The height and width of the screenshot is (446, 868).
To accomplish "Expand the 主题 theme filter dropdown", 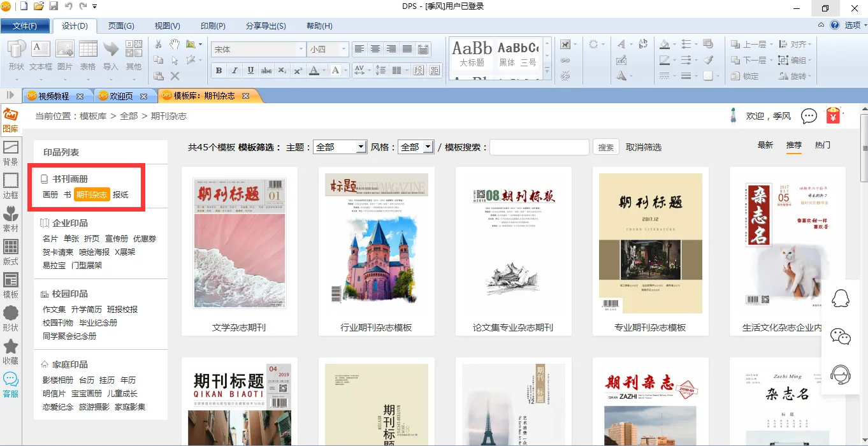I will pos(361,147).
